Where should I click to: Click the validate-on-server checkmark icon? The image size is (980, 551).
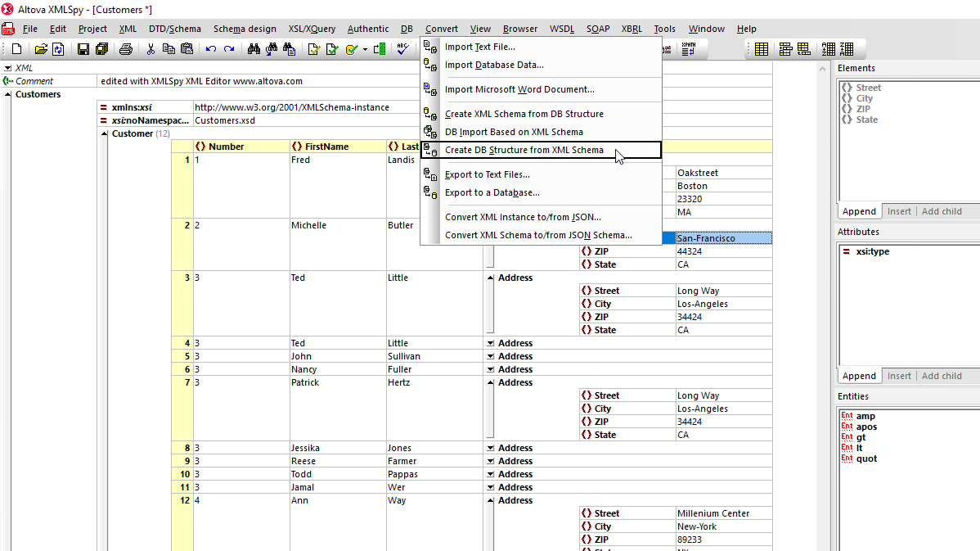click(351, 49)
